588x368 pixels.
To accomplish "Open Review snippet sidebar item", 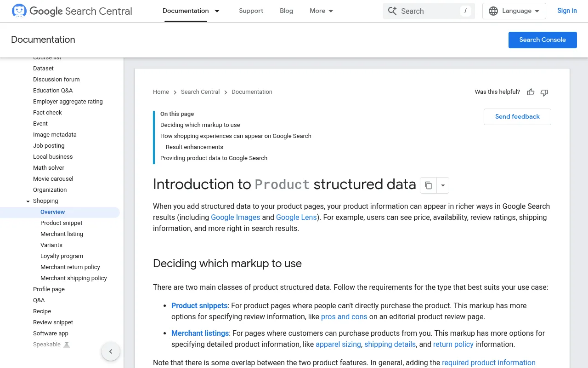I will (53, 322).
